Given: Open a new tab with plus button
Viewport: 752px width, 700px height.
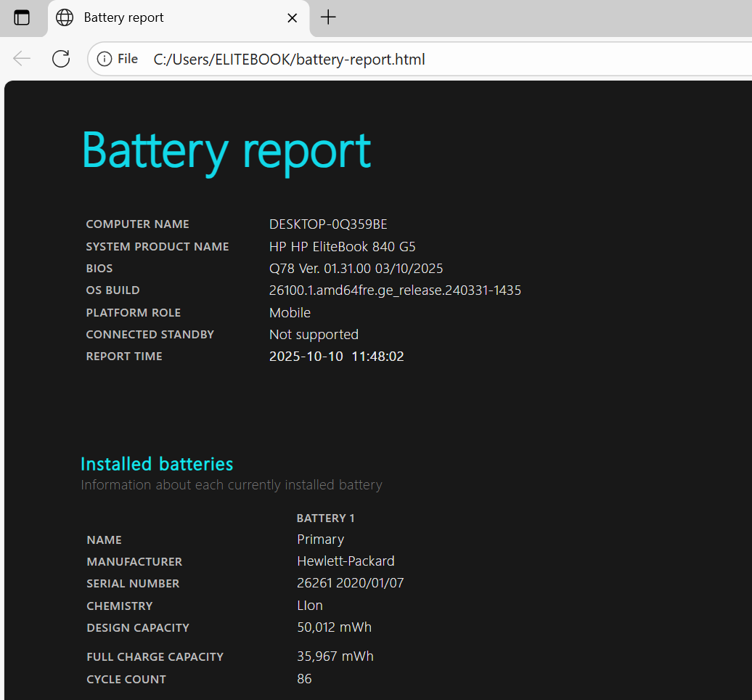Looking at the screenshot, I should click(328, 17).
